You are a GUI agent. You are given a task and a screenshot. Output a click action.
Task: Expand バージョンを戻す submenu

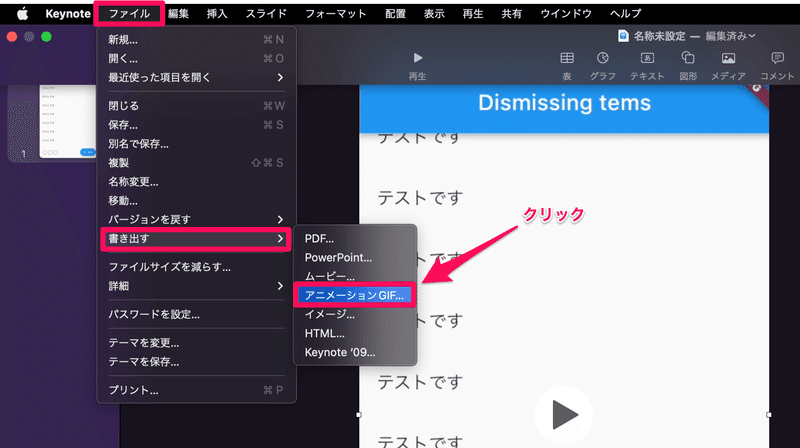(x=196, y=219)
